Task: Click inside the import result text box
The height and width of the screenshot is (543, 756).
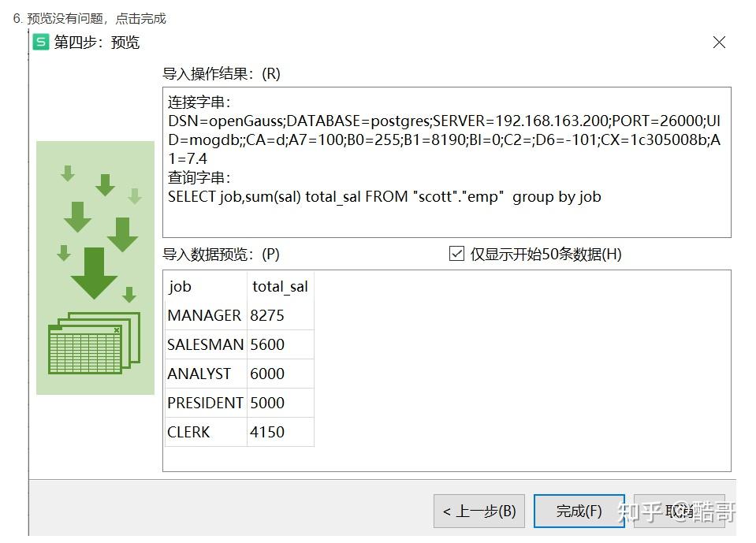Action: (x=446, y=162)
